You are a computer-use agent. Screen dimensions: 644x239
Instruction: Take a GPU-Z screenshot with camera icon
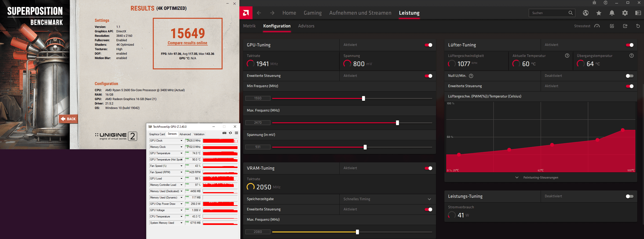pos(224,133)
